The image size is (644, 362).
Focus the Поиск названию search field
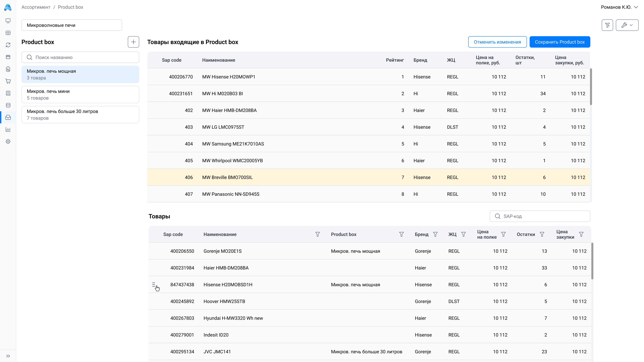coord(80,57)
